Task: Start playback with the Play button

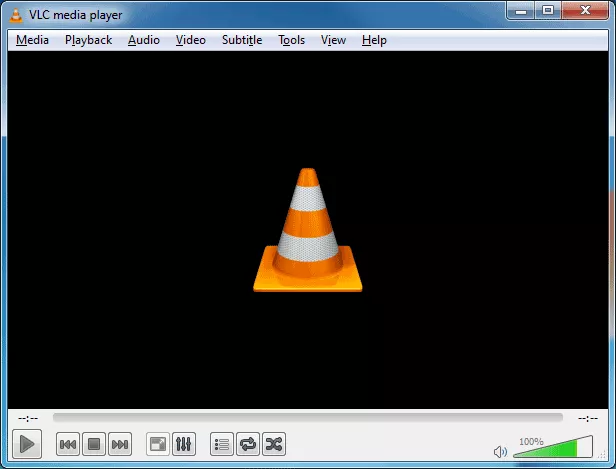Action: pyautogui.click(x=27, y=444)
